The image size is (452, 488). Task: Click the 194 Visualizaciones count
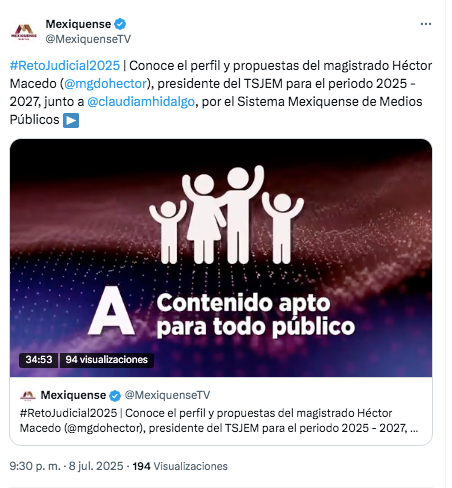click(x=180, y=466)
